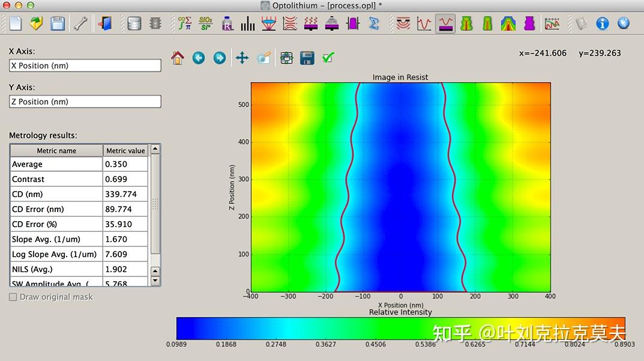Open the post-exposure bake heat icon

click(x=311, y=23)
